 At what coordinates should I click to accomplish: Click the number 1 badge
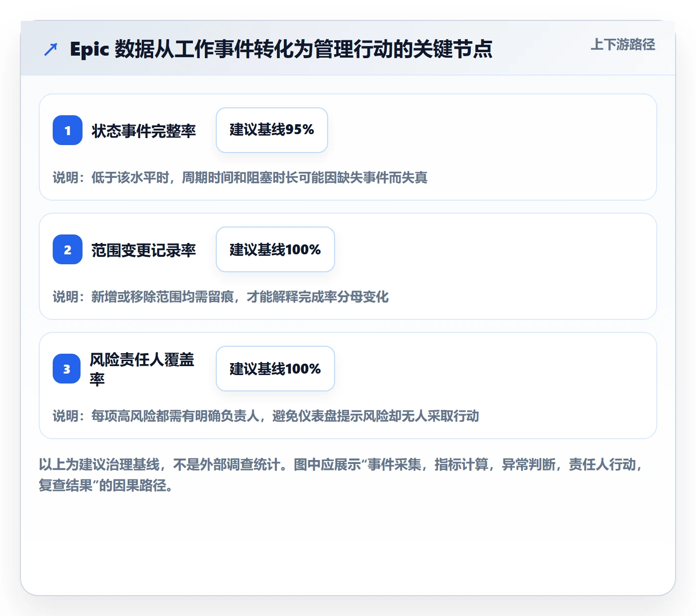pos(68,130)
